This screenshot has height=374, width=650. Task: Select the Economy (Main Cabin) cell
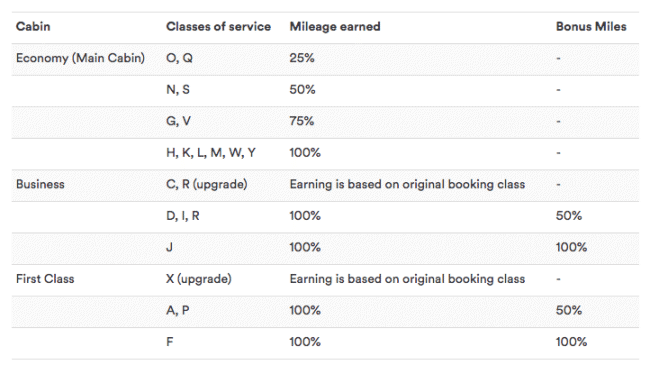pos(80,58)
